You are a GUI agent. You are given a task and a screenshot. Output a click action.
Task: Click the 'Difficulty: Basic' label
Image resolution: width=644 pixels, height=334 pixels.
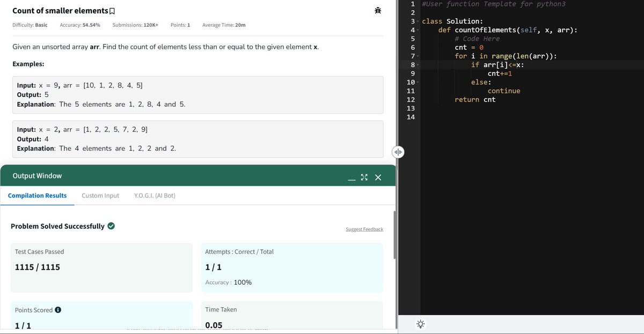pyautogui.click(x=30, y=25)
